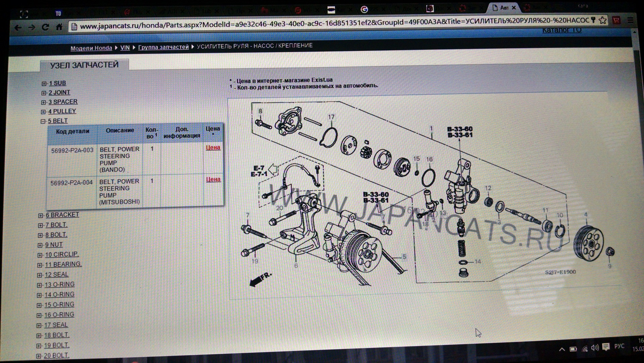This screenshot has height=363, width=644.
Task: Click the key icon in the address bar
Action: point(593,20)
